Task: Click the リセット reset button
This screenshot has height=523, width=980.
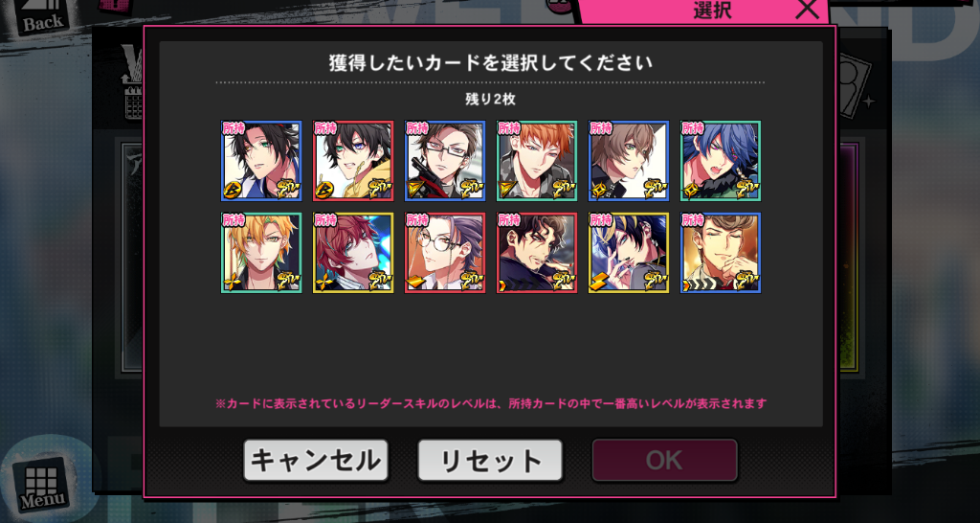Action: 490,461
